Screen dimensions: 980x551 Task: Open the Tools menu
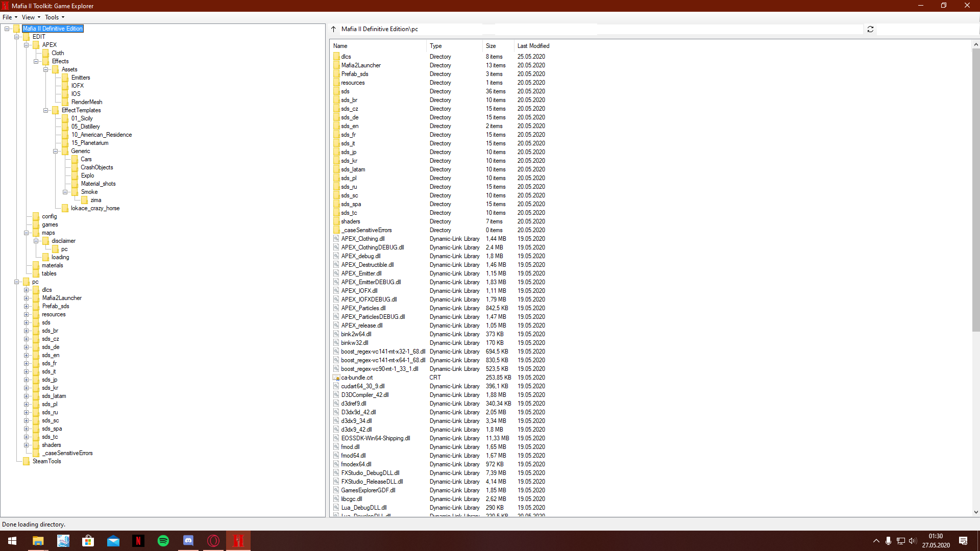pos(54,17)
